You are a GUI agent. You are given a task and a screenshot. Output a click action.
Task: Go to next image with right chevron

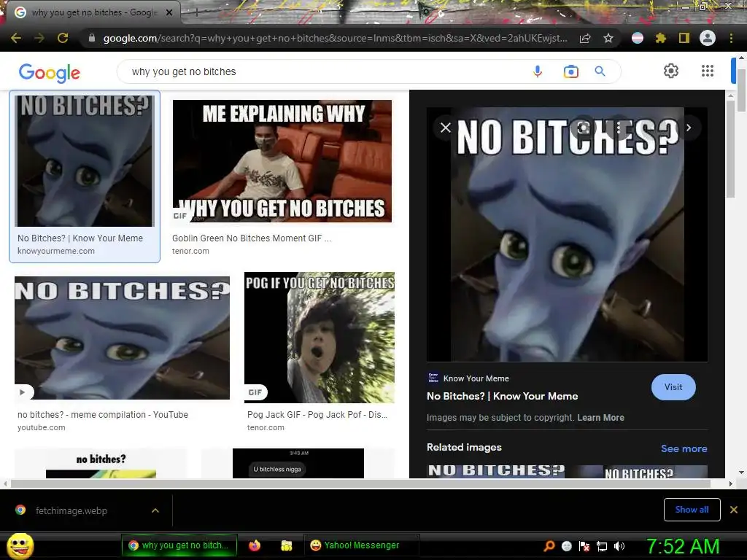(x=689, y=128)
